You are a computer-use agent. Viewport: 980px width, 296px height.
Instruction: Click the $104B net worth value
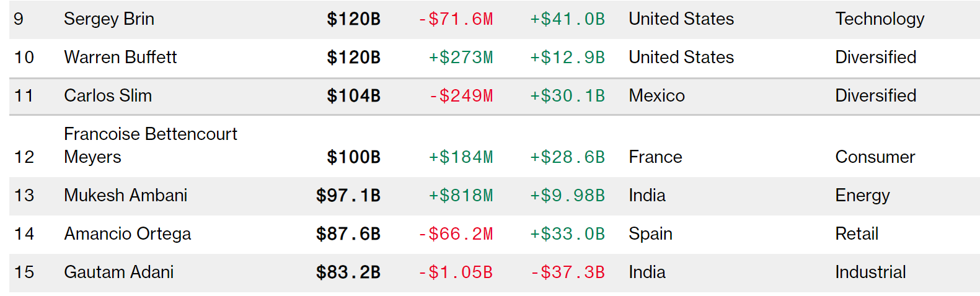353,96
